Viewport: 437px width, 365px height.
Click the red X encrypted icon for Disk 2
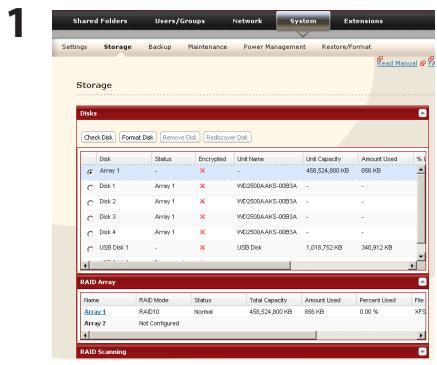(x=202, y=201)
